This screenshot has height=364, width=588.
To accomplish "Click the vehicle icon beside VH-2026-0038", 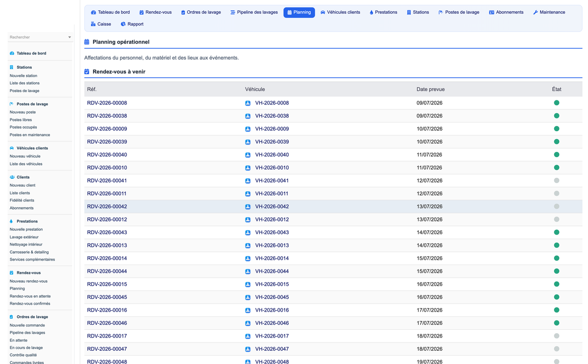I will [248, 116].
